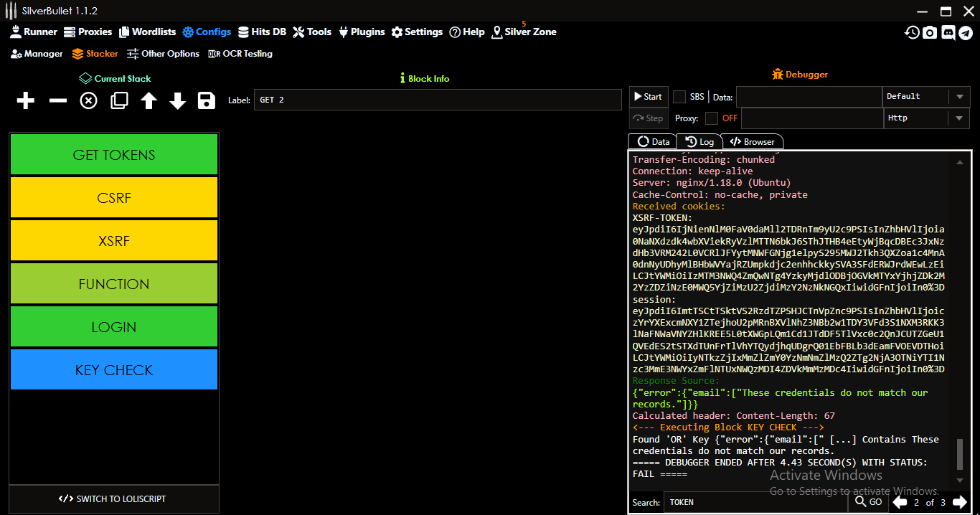
Task: Switch to the Data tab
Action: point(653,142)
